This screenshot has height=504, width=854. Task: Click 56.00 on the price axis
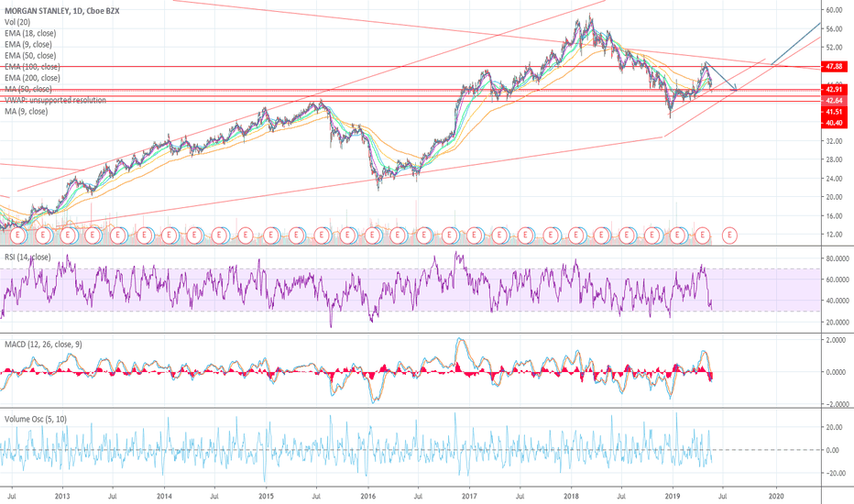(x=834, y=29)
